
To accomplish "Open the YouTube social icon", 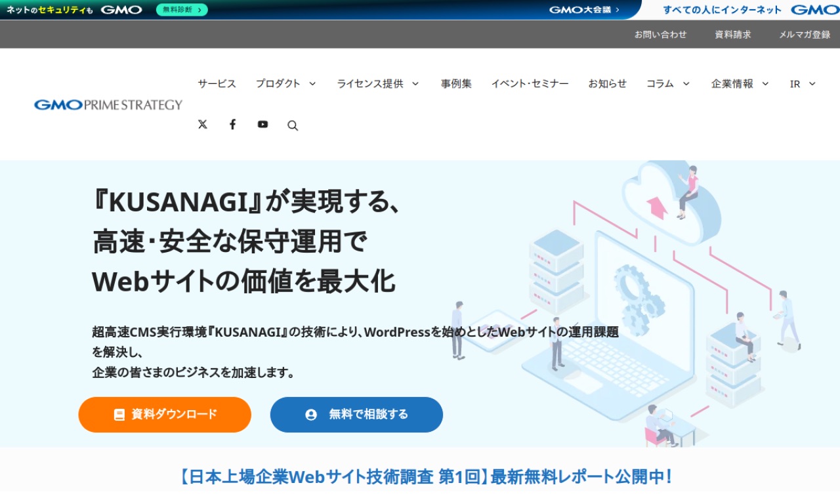I will (x=262, y=124).
